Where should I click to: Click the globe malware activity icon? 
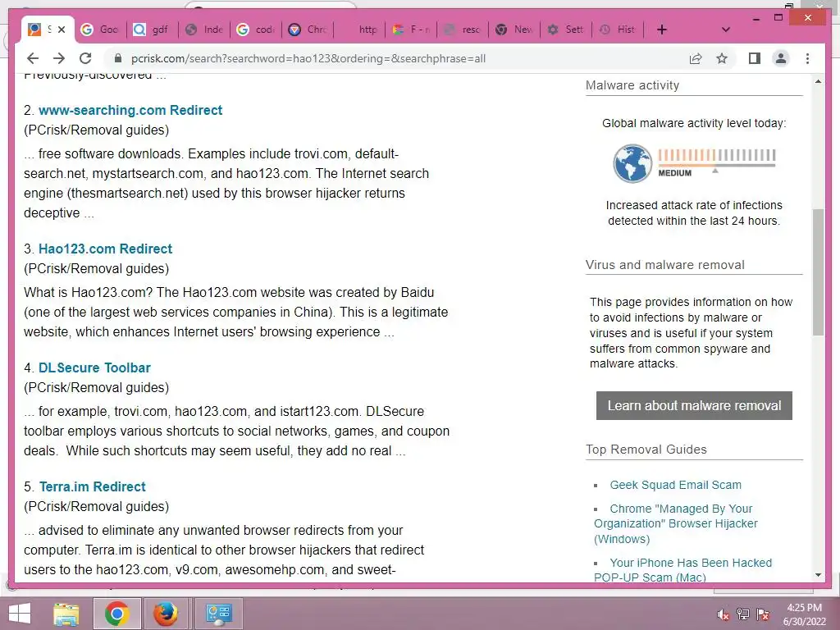pos(632,163)
